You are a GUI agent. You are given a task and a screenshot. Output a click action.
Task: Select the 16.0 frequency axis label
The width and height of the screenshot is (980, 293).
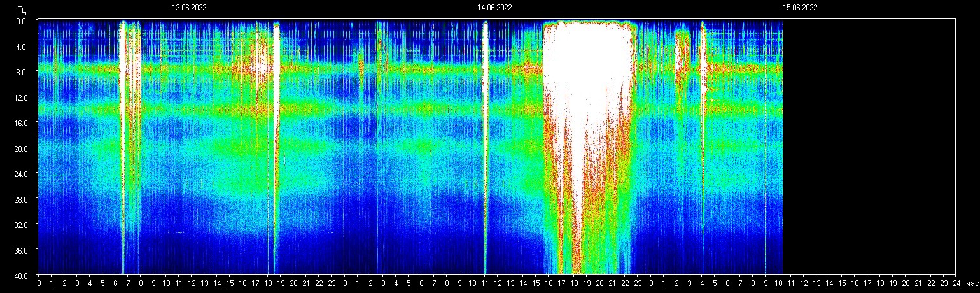tap(20, 122)
